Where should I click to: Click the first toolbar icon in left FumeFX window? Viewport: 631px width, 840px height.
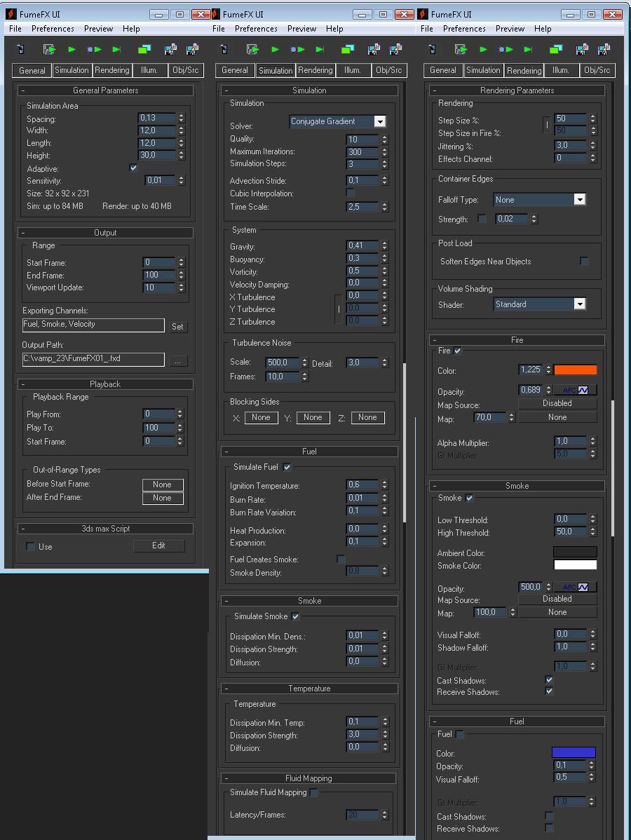[20, 49]
